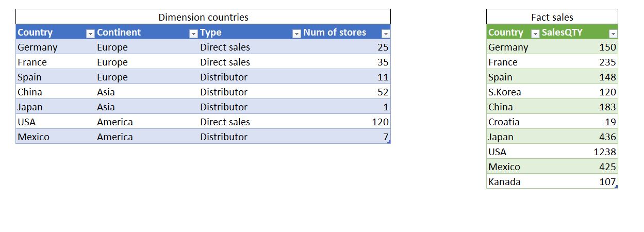Select the Japan sales quantity cell 436
This screenshot has width=644, height=232.
click(579, 137)
